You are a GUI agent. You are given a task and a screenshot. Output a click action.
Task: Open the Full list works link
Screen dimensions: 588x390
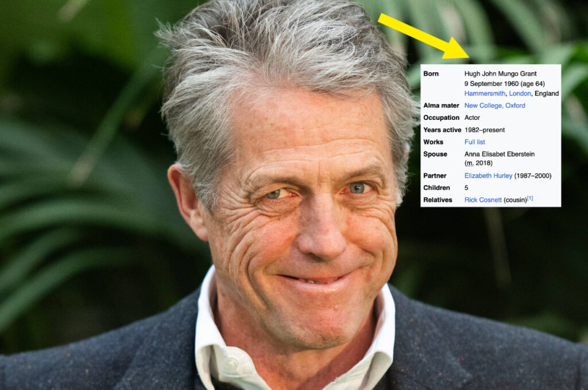coord(474,142)
